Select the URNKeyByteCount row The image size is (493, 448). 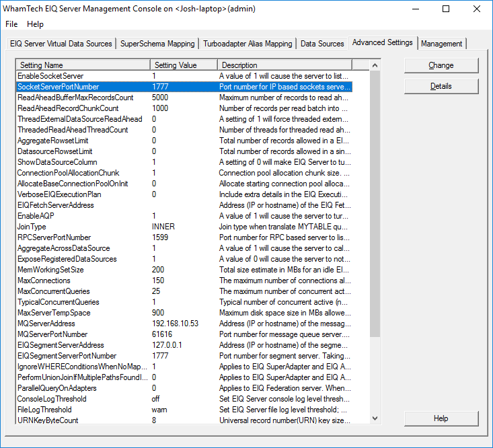[184, 420]
